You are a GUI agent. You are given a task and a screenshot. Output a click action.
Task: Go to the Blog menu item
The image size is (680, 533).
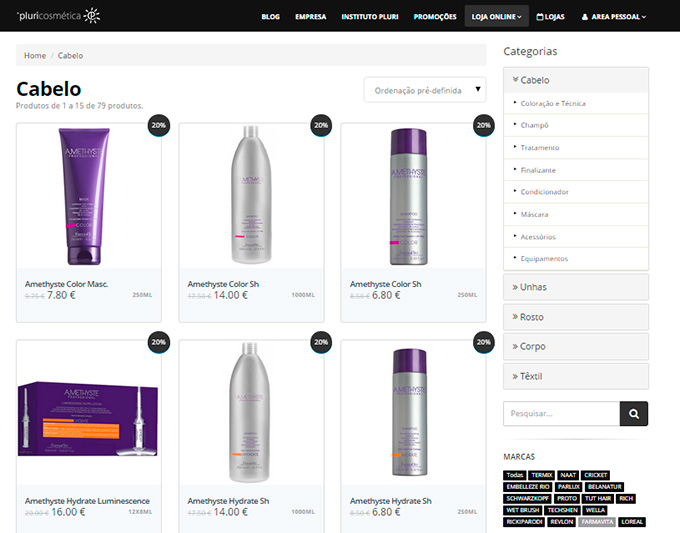pos(271,16)
